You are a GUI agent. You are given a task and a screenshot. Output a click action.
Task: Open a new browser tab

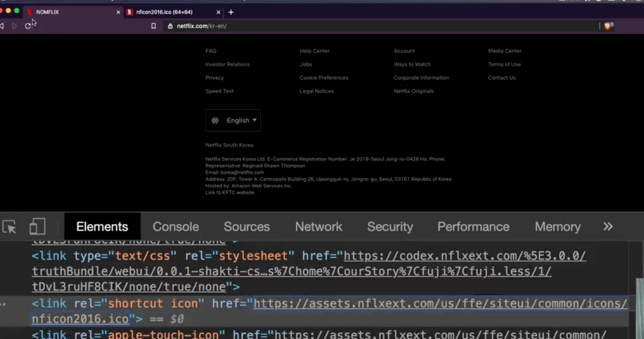coord(231,12)
